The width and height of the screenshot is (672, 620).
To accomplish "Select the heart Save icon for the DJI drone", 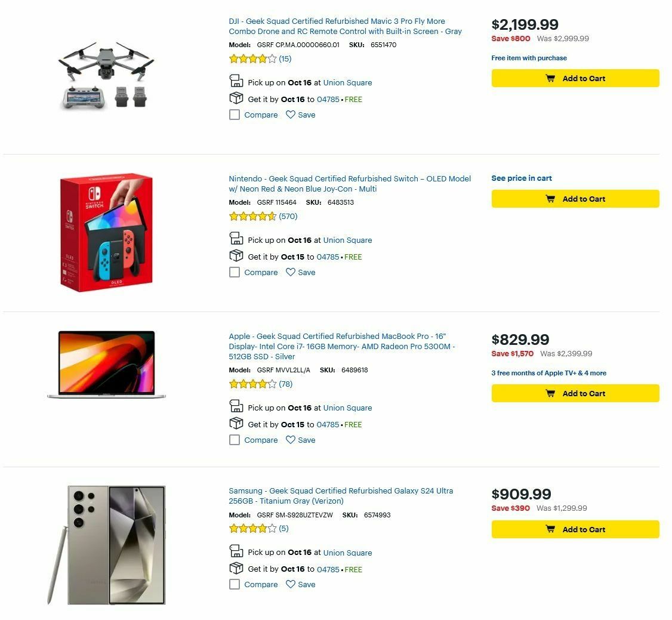I will pos(291,115).
